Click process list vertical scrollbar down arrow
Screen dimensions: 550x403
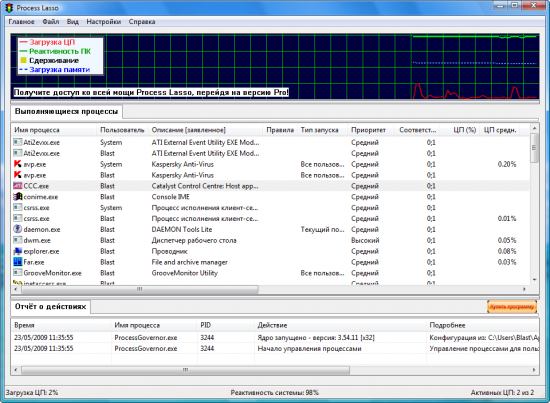[x=534, y=280]
